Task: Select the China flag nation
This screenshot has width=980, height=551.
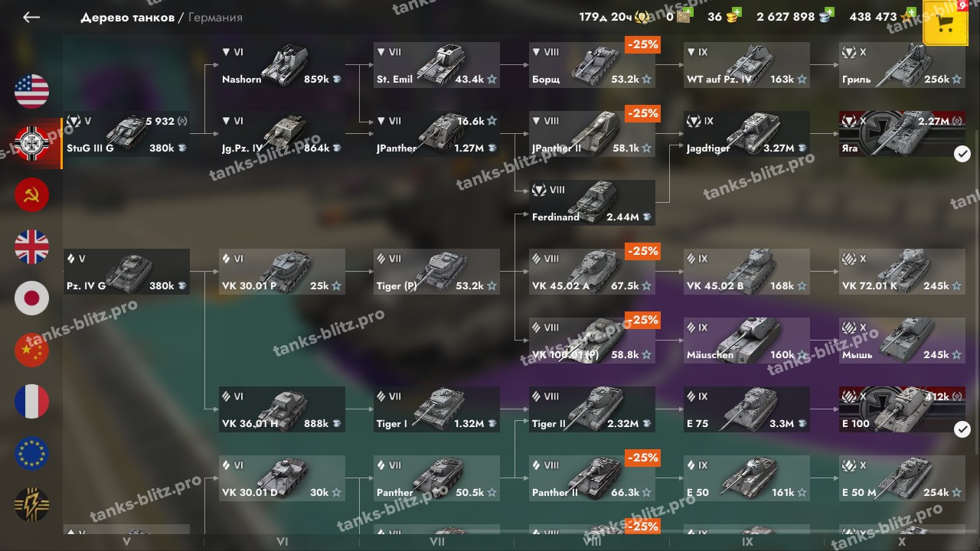Action: 31,350
